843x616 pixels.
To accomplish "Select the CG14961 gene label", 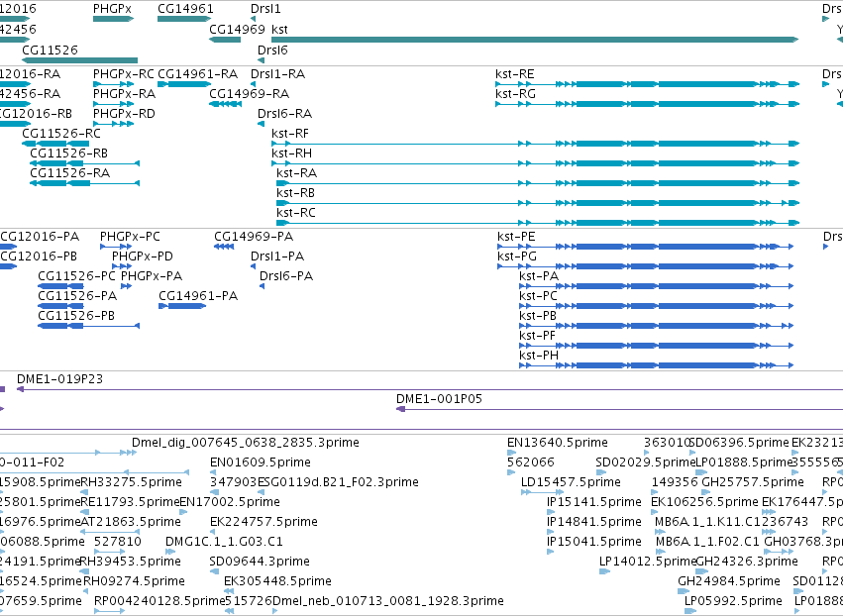I will tap(185, 9).
